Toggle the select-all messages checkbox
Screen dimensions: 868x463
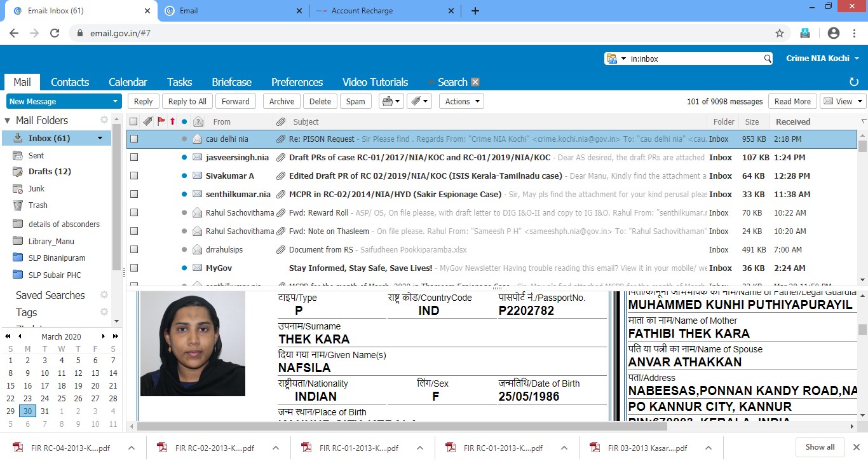[x=133, y=121]
